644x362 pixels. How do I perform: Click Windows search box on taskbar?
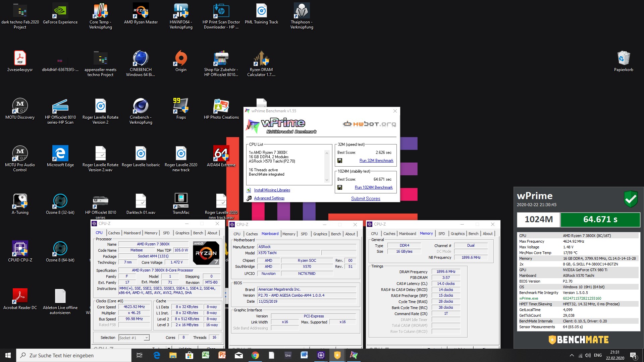coord(74,355)
